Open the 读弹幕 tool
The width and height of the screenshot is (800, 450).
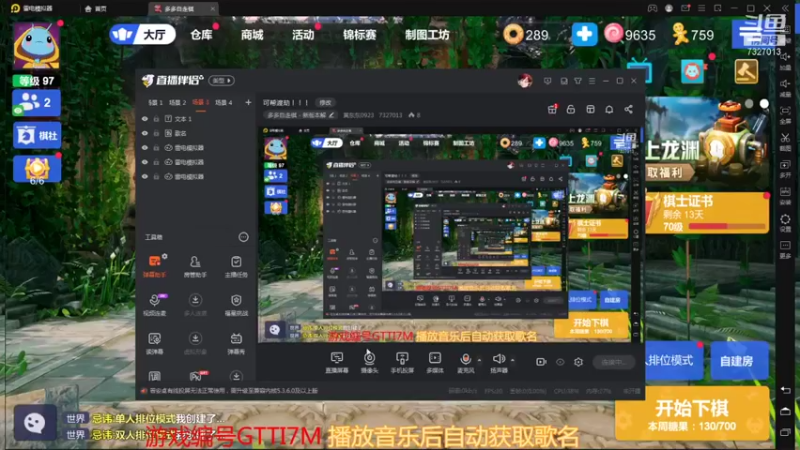click(155, 343)
